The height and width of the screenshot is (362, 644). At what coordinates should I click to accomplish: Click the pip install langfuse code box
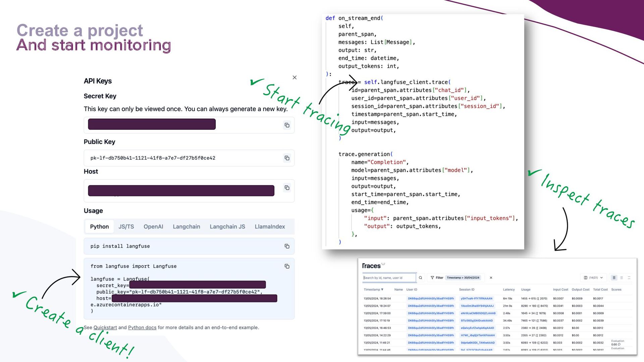[x=189, y=246]
